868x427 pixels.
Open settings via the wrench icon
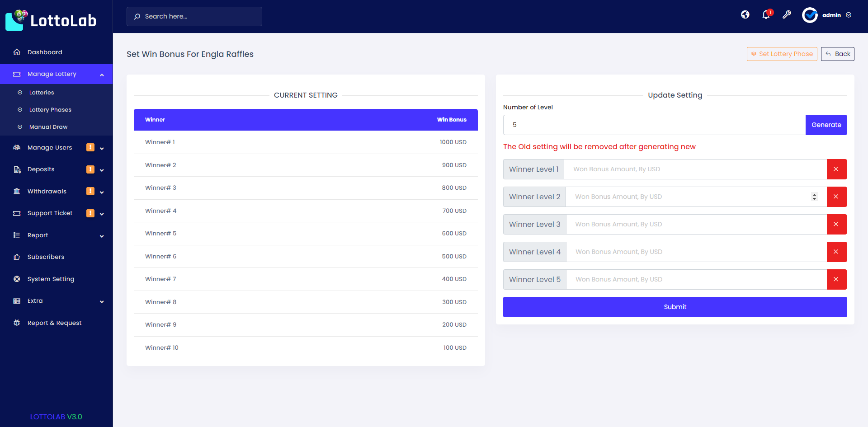[787, 14]
